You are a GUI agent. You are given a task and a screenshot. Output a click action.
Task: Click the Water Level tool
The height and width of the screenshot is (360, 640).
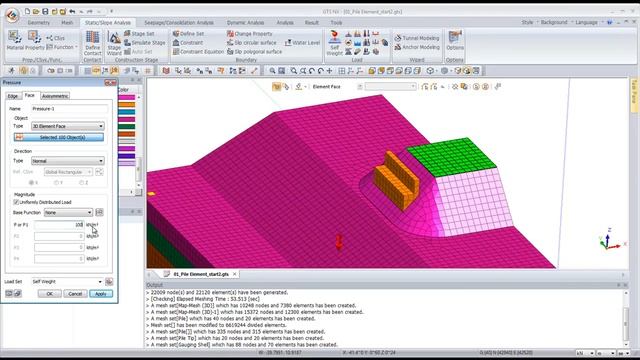(302, 42)
